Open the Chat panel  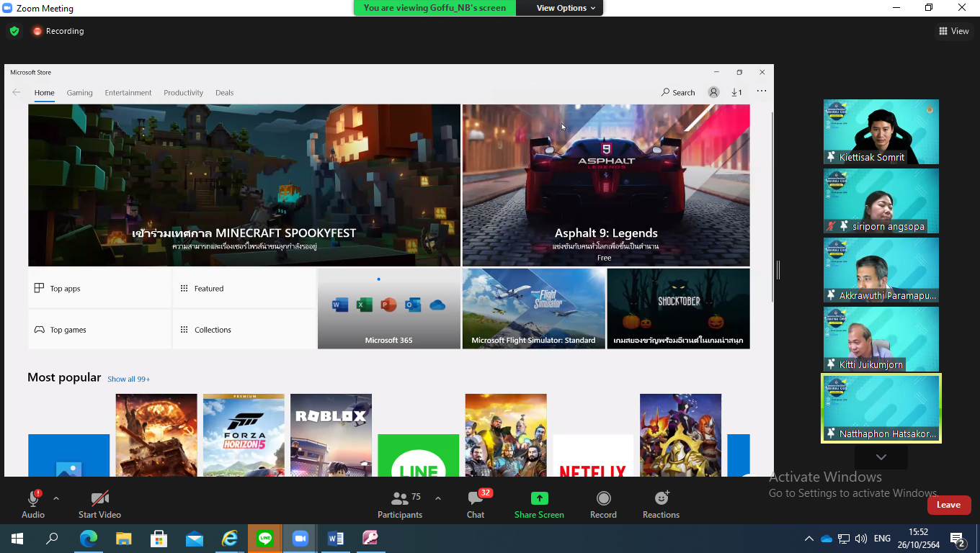pos(476,503)
